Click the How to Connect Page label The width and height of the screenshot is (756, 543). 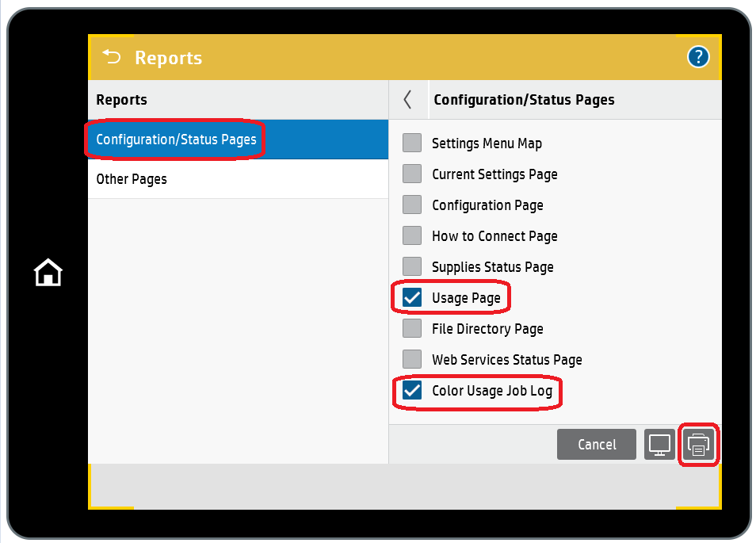pos(494,236)
